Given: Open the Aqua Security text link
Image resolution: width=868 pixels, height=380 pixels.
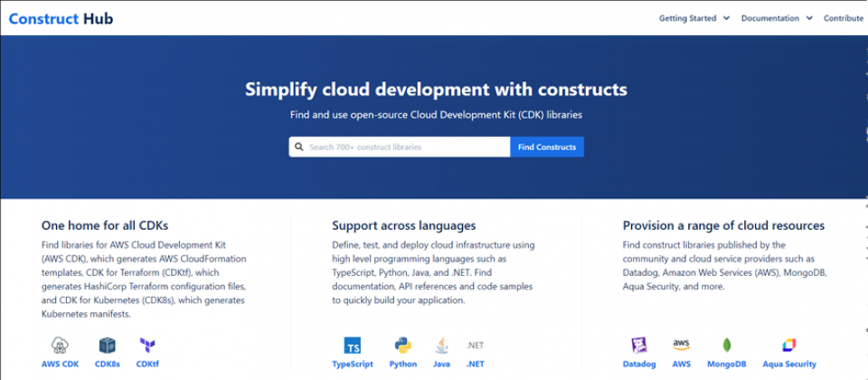Looking at the screenshot, I should 788,365.
